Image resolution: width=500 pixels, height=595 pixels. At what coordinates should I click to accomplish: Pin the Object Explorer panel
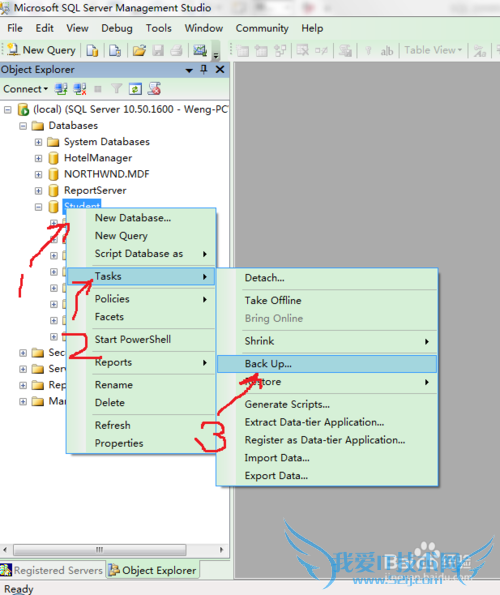click(x=204, y=69)
